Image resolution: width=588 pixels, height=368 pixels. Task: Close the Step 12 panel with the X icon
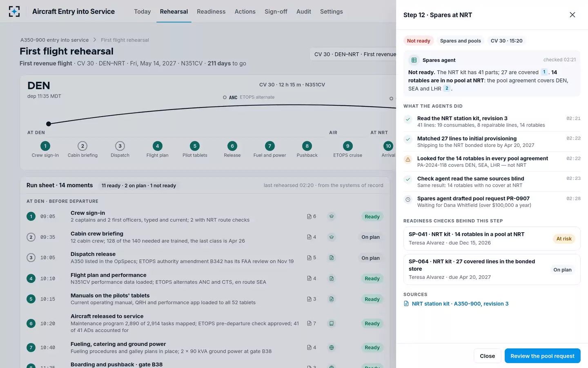(572, 15)
